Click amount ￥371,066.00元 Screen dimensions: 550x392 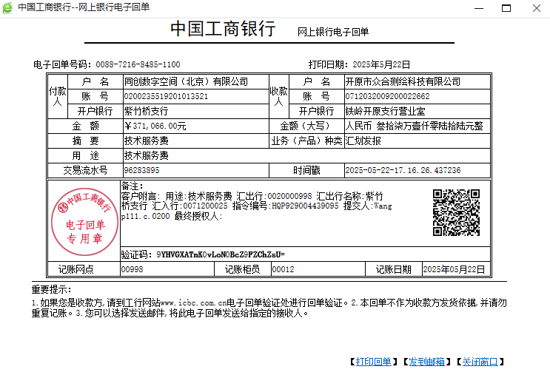pyautogui.click(x=155, y=126)
